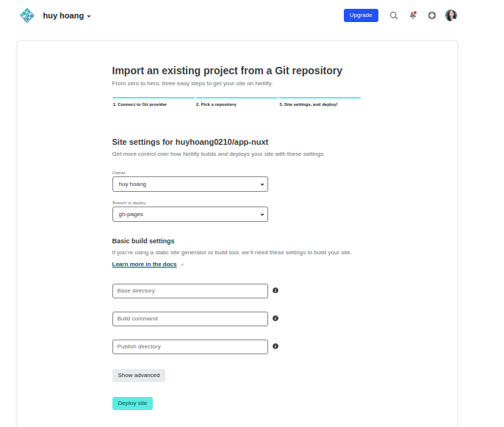The width and height of the screenshot is (504, 427).
Task: Click Build command info icon
Action: [x=276, y=318]
